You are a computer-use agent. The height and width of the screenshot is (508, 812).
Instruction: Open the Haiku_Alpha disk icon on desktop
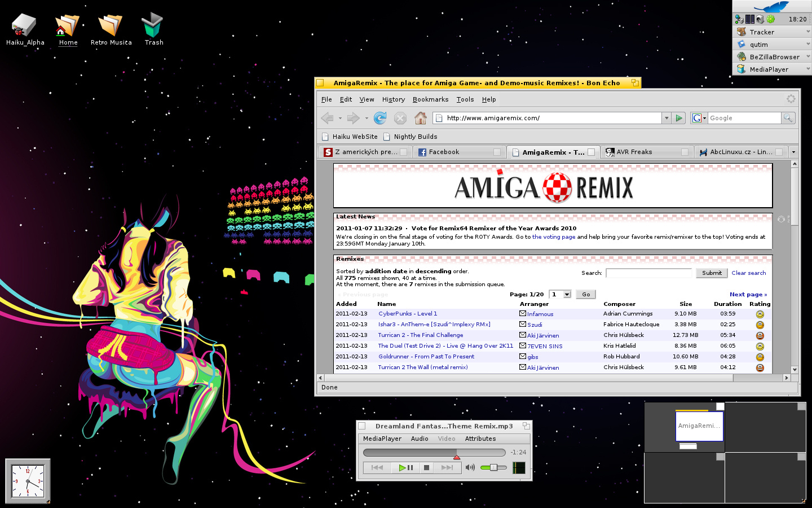click(24, 25)
